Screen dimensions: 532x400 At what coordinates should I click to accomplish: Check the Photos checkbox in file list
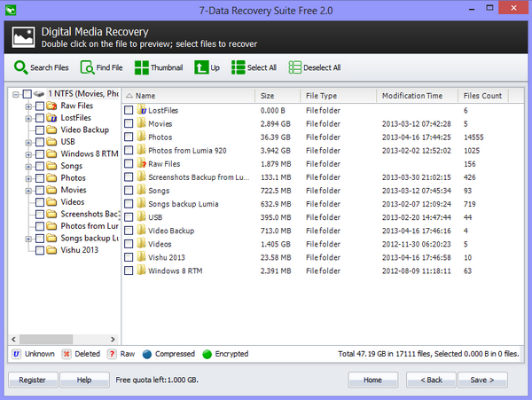click(x=129, y=137)
